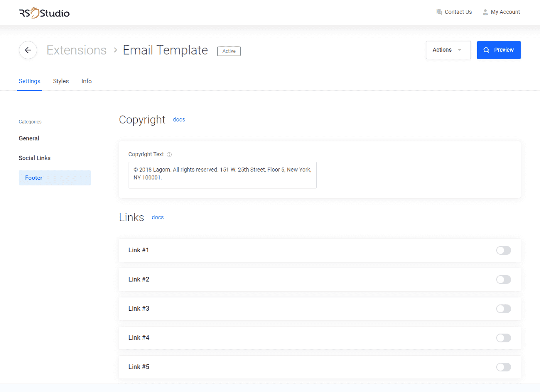Viewport: 540px width, 392px height.
Task: Turn on the Link #2 switch
Action: click(503, 279)
